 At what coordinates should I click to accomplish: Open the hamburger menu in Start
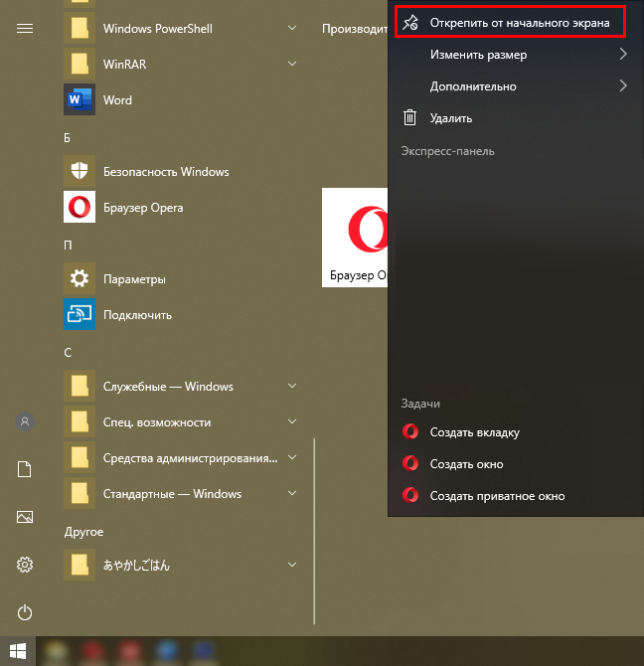tap(25, 29)
